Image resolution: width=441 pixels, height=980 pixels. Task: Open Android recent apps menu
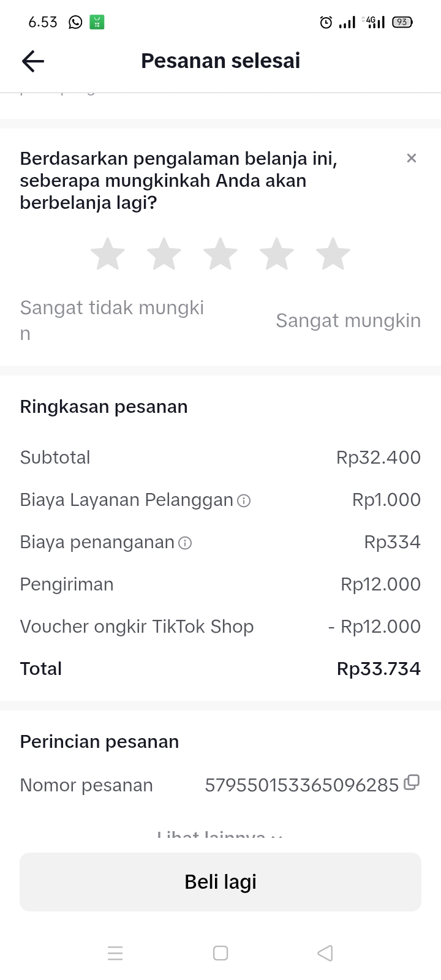[x=115, y=953]
